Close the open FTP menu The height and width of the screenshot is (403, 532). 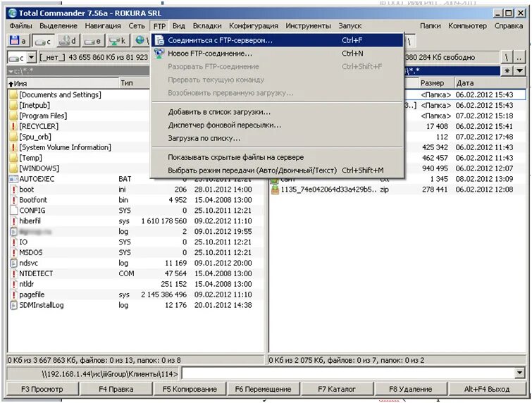click(159, 26)
